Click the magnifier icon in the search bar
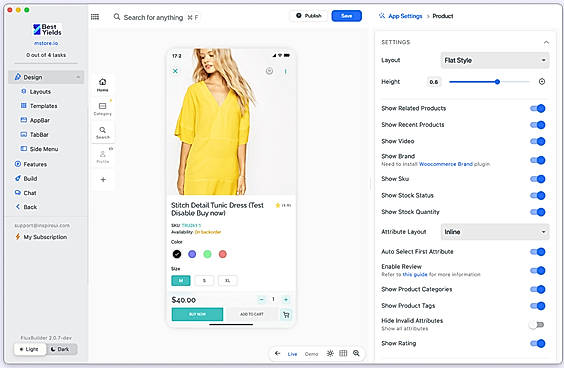The image size is (564, 368). point(117,17)
